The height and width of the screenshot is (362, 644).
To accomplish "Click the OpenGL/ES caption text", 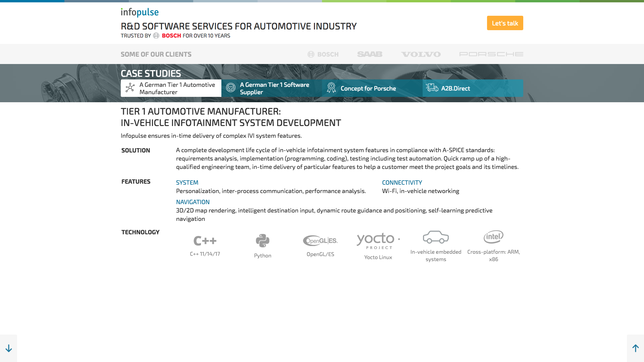I will pyautogui.click(x=320, y=254).
